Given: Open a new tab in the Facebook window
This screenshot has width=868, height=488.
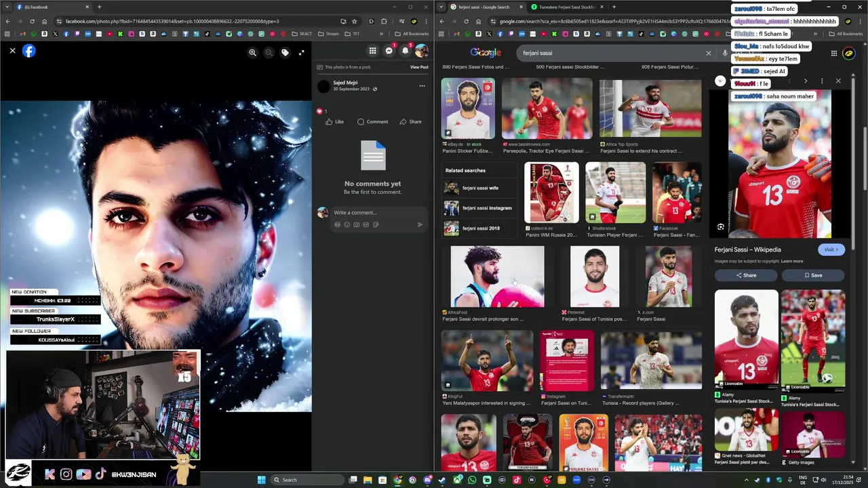Looking at the screenshot, I should [99, 7].
